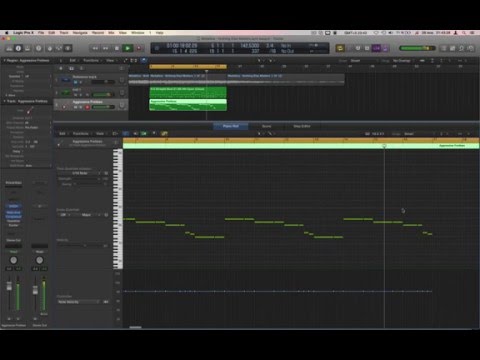Open Note Pads button
Image resolution: width=480 pixels, height=360 pixels.
click(x=453, y=48)
